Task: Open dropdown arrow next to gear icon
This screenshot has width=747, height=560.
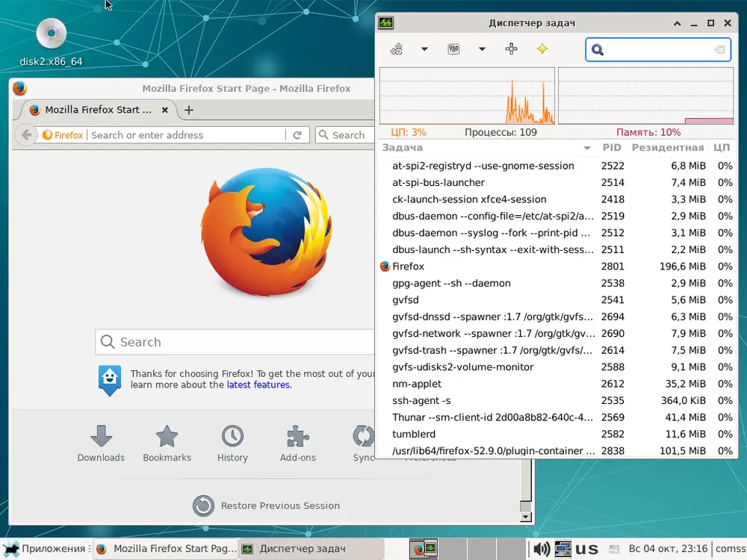Action: tap(424, 49)
